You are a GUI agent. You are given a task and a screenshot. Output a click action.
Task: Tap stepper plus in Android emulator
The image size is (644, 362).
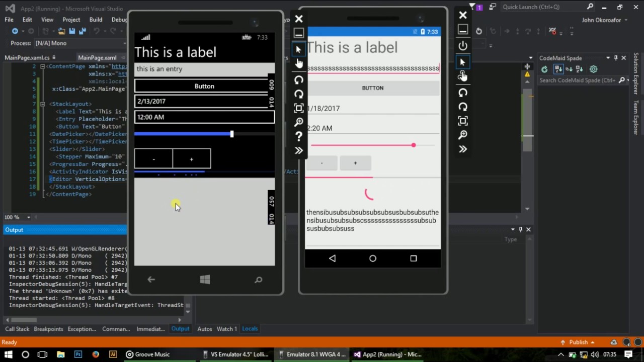355,163
